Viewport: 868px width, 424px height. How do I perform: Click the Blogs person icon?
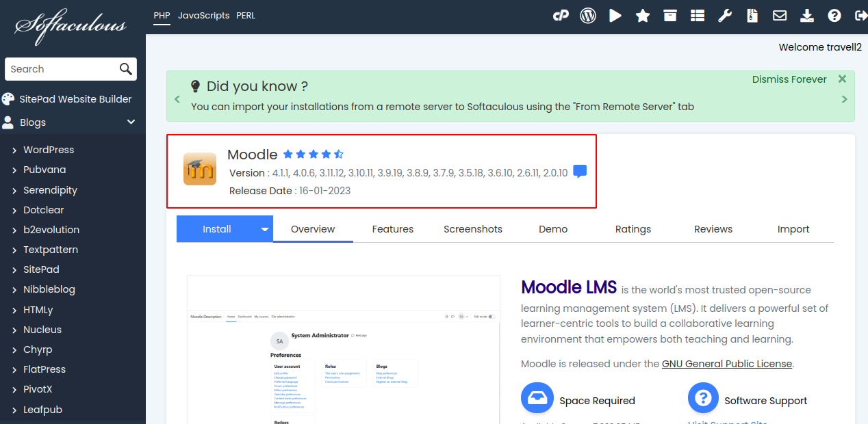click(8, 122)
